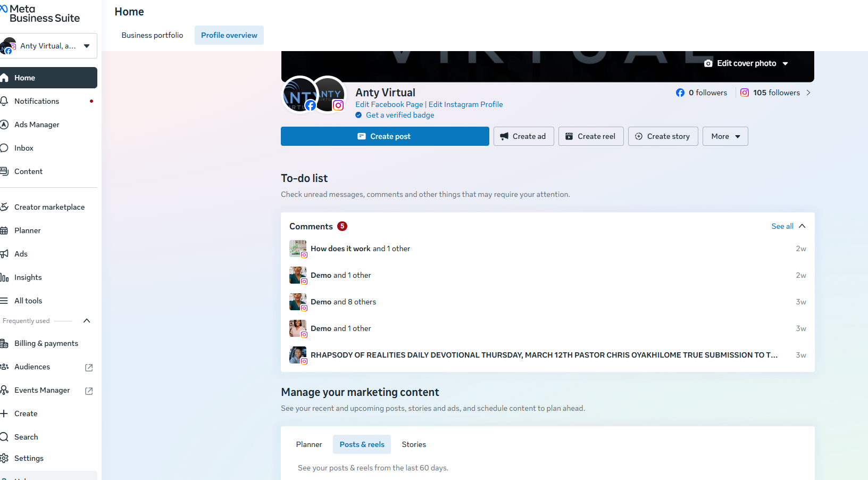Viewport: 868px width, 480px height.
Task: Click the Create ad button
Action: [524, 136]
